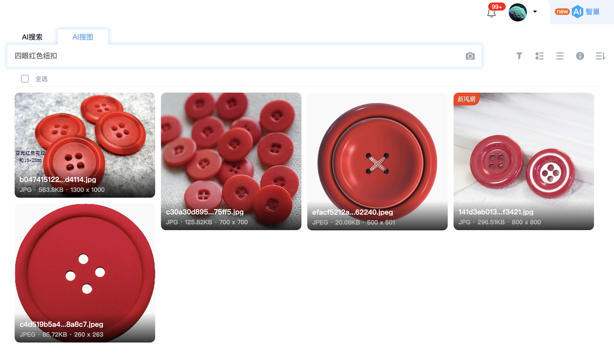The image size is (614, 364).
Task: Open thumbnail c30a30d895...75ff5.jpg
Action: [231, 161]
